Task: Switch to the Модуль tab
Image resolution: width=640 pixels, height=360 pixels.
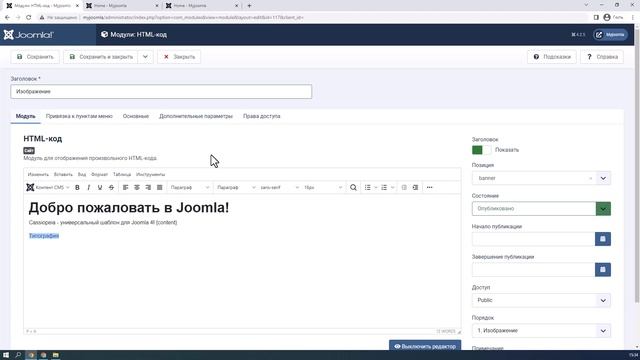Action: point(26,116)
